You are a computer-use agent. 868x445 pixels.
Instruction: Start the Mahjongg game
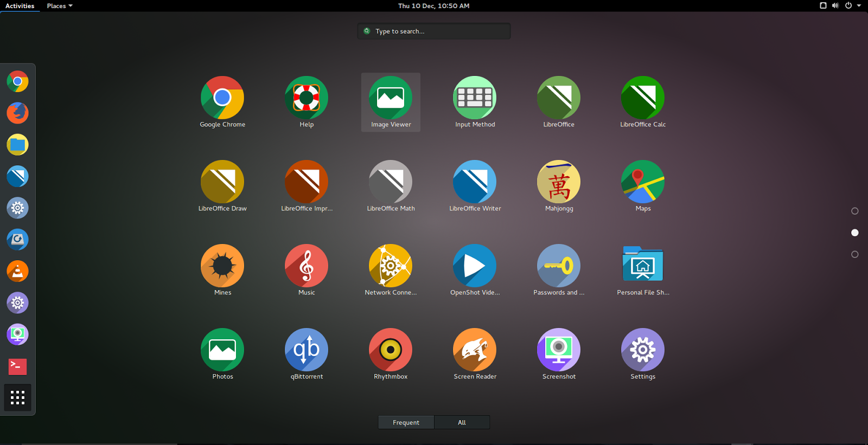(x=559, y=182)
